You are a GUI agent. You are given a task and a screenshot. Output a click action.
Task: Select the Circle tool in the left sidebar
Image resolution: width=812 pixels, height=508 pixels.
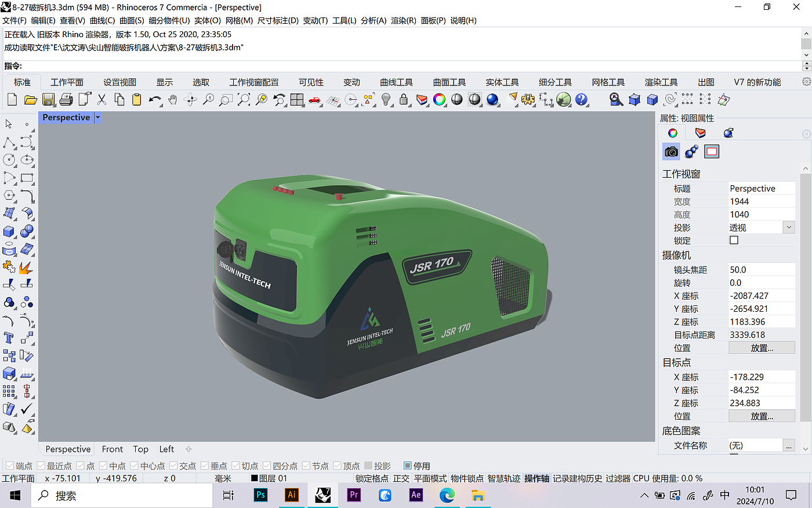coord(9,160)
